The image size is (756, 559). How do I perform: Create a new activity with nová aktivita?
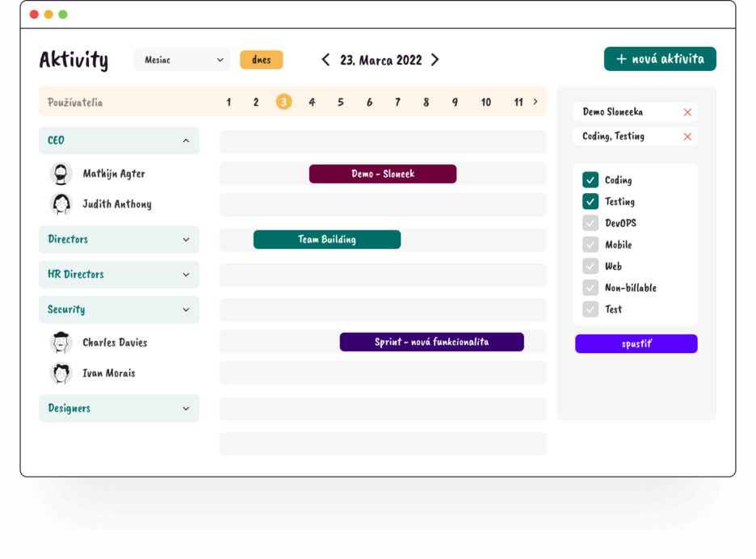[x=660, y=59]
